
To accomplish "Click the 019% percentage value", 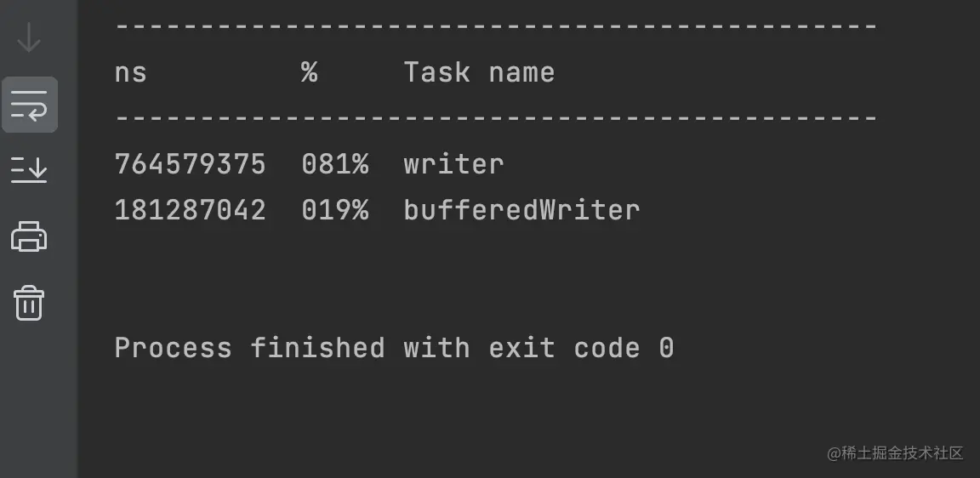I will click(334, 210).
